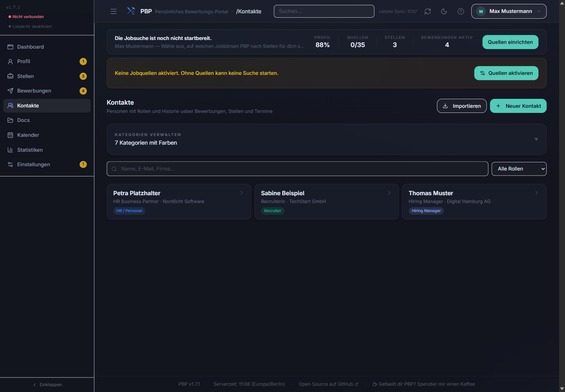Click Lokale KI: deaktiviert status
565x392 pixels.
pos(30,27)
